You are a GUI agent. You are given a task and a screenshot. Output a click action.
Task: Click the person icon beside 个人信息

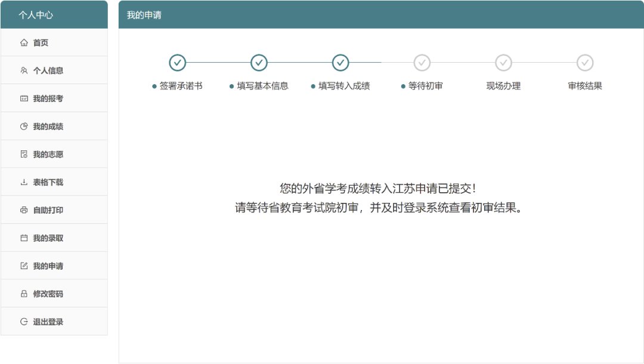[x=24, y=70]
